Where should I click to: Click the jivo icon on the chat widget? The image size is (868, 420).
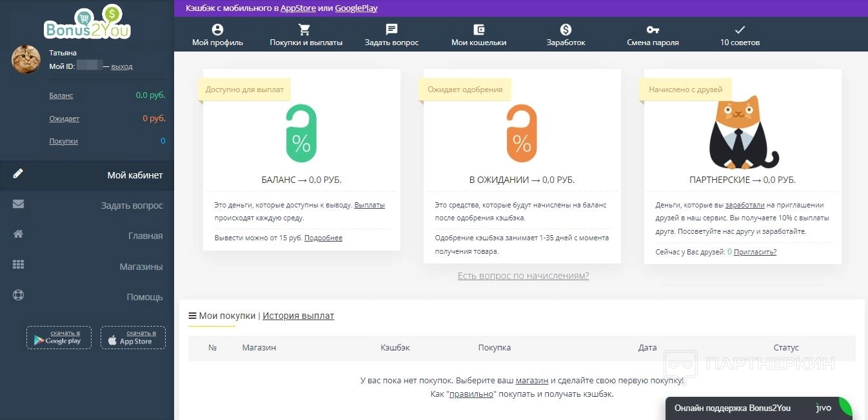[824, 408]
